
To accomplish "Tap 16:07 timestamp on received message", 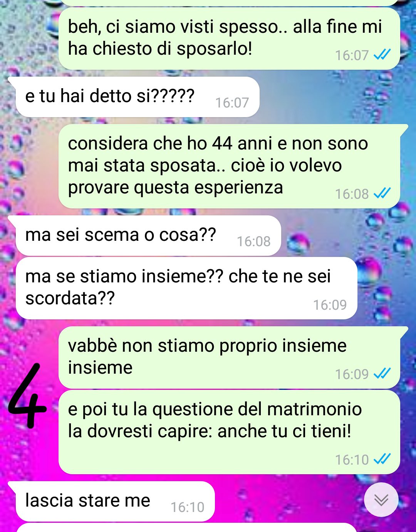I will pyautogui.click(x=232, y=103).
